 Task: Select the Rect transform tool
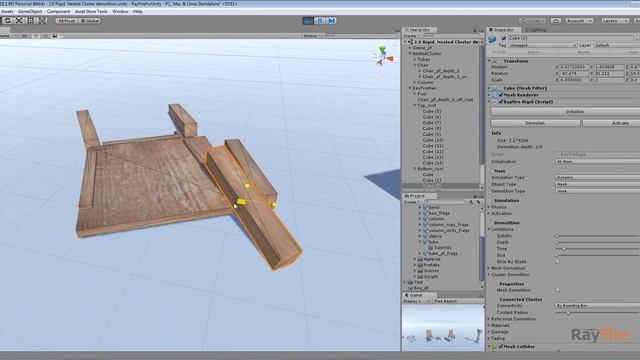[31, 20]
